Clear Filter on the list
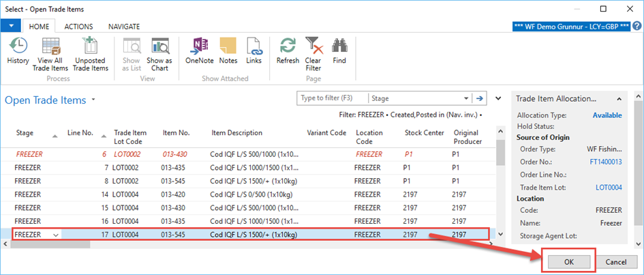The height and width of the screenshot is (275, 644). click(x=313, y=55)
